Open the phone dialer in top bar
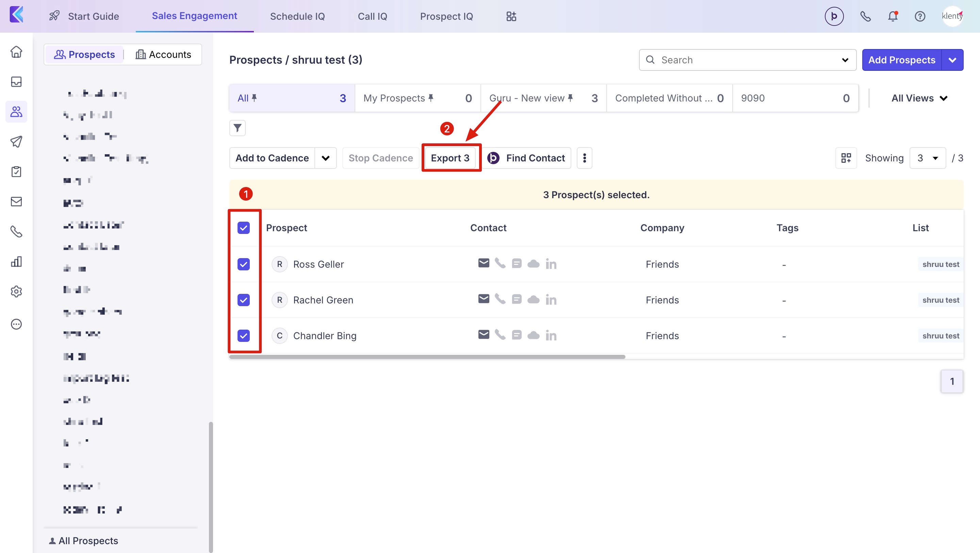 (865, 16)
